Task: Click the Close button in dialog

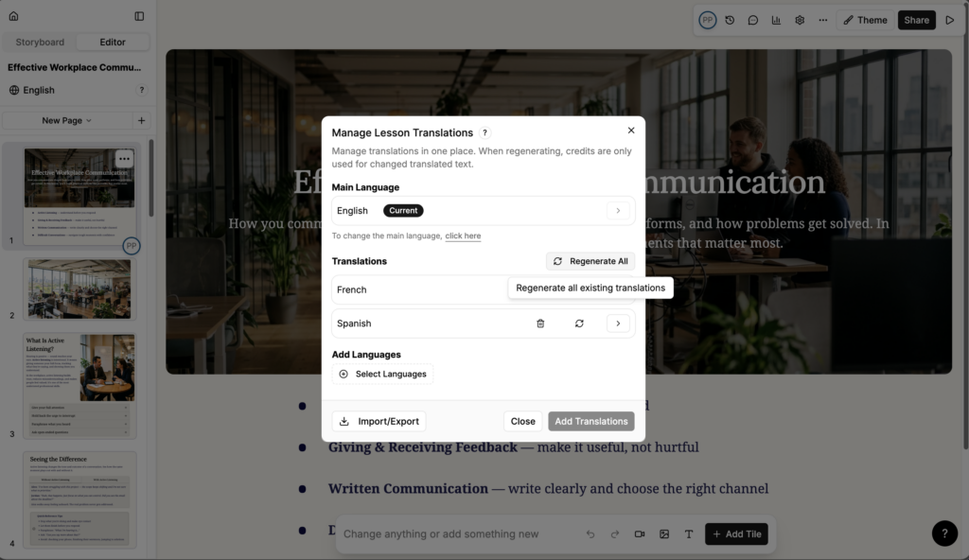Action: [x=522, y=421]
